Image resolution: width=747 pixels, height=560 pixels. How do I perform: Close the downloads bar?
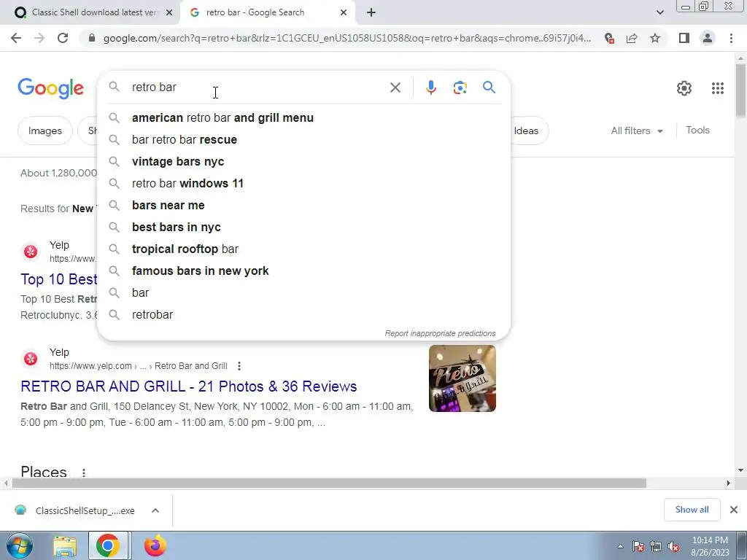(734, 510)
